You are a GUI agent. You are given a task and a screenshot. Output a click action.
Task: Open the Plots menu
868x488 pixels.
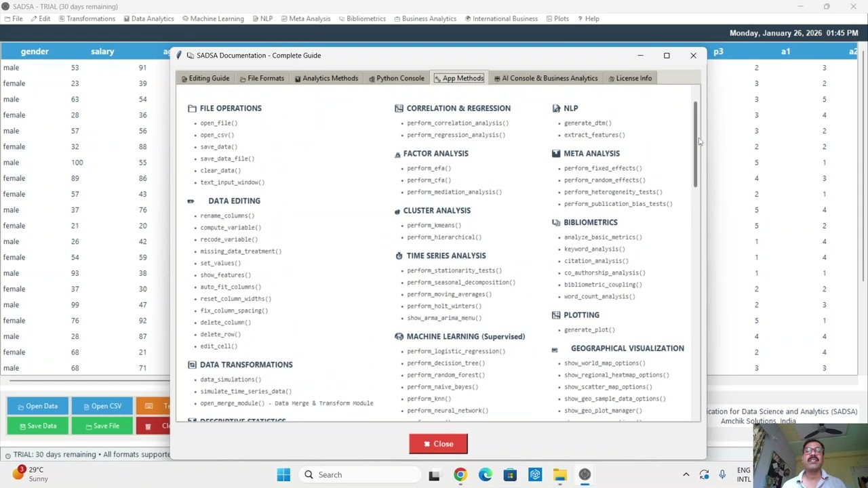click(x=557, y=18)
